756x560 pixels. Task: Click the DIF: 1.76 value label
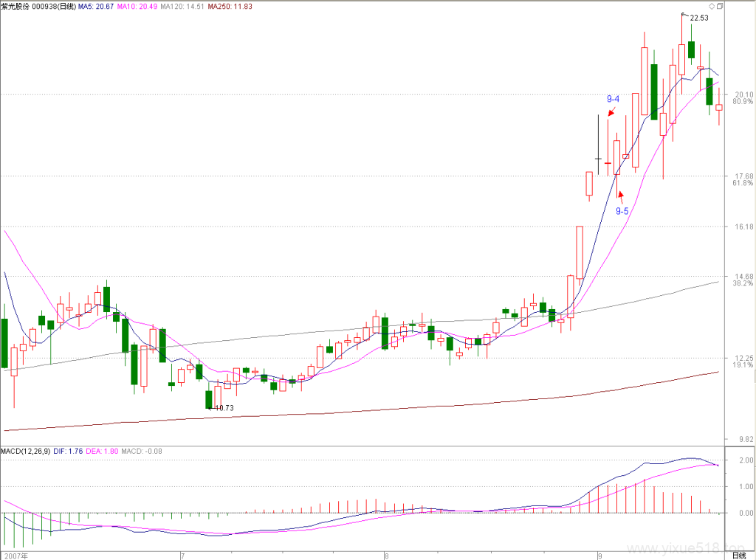click(68, 451)
